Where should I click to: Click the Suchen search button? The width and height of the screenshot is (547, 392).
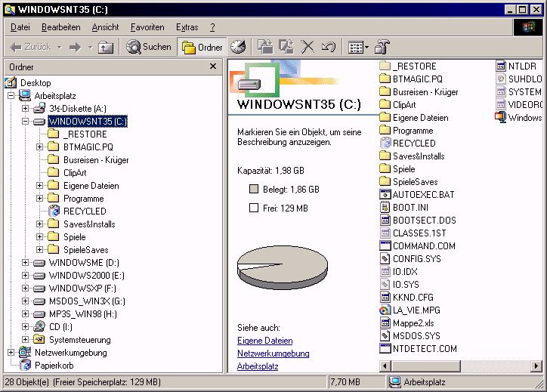click(x=149, y=47)
